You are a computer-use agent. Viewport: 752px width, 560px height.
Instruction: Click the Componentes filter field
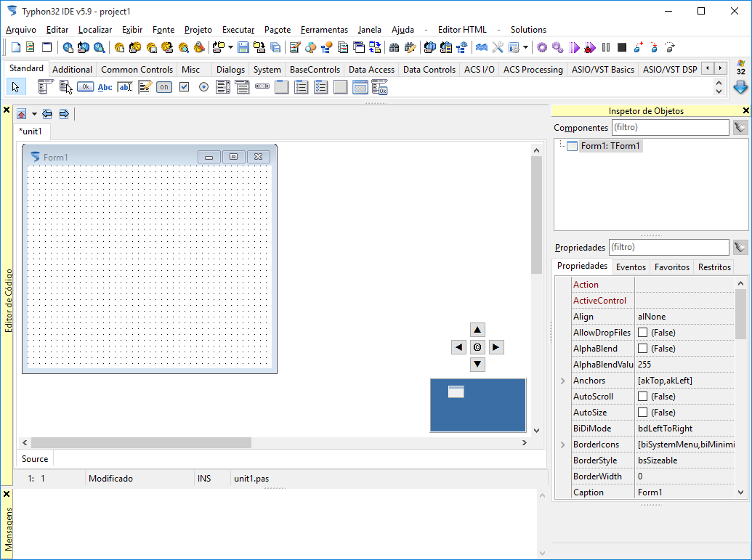[670, 128]
